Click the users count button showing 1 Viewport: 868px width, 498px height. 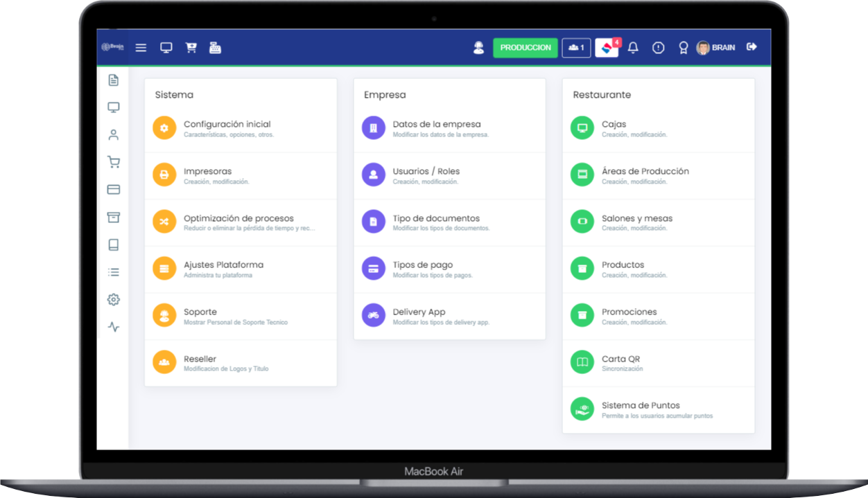pos(576,48)
